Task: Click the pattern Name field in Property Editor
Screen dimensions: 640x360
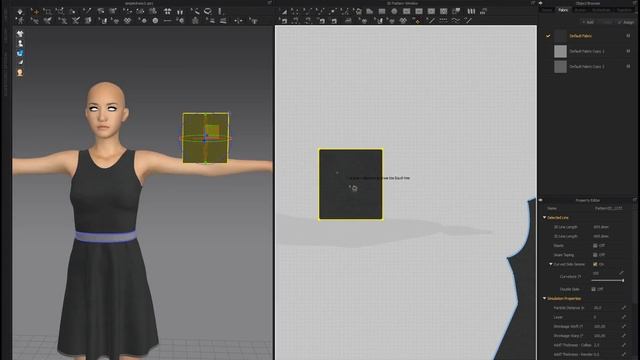Action: 609,208
